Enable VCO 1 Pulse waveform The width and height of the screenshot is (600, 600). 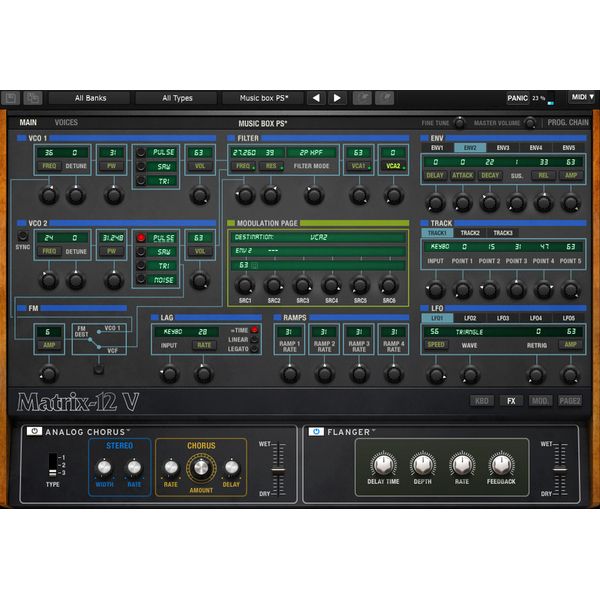[x=141, y=152]
